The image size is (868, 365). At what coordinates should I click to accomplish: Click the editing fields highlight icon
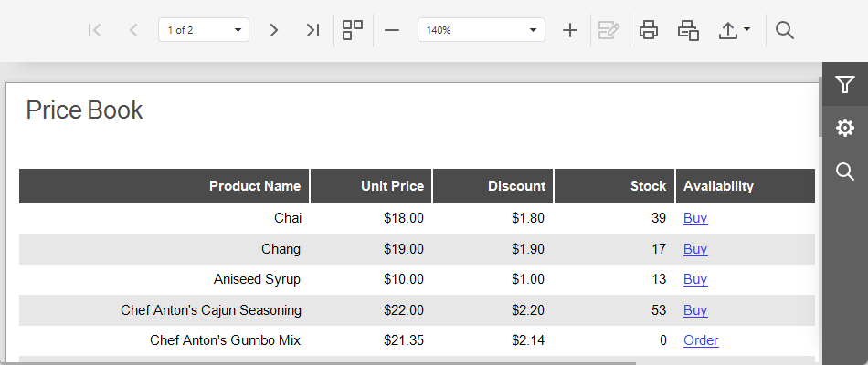tap(609, 30)
